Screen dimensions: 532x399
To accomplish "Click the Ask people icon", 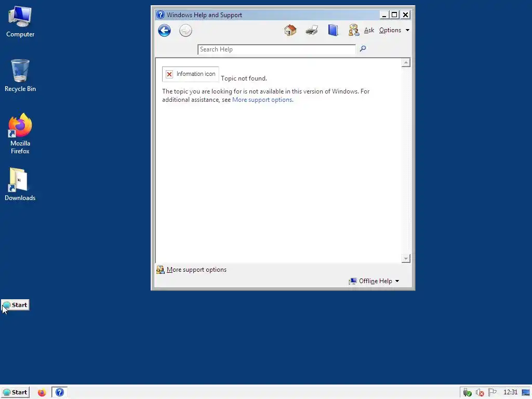I will 353,30.
